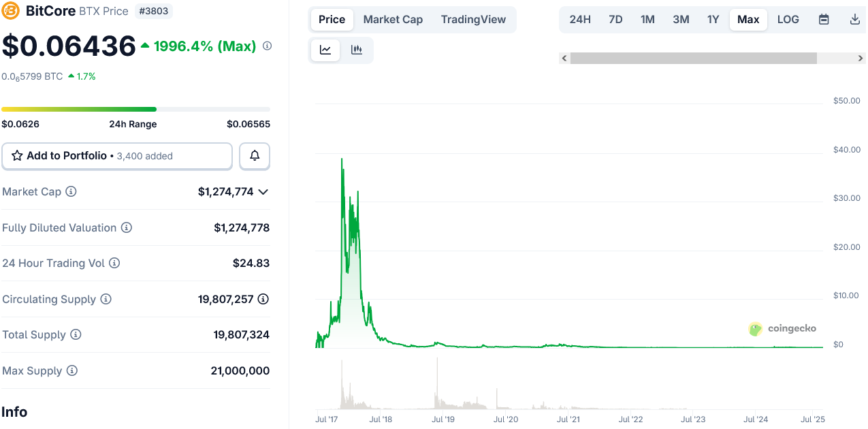The height and width of the screenshot is (429, 868).
Task: Click the $1,274,778 valuation value
Action: click(x=242, y=227)
